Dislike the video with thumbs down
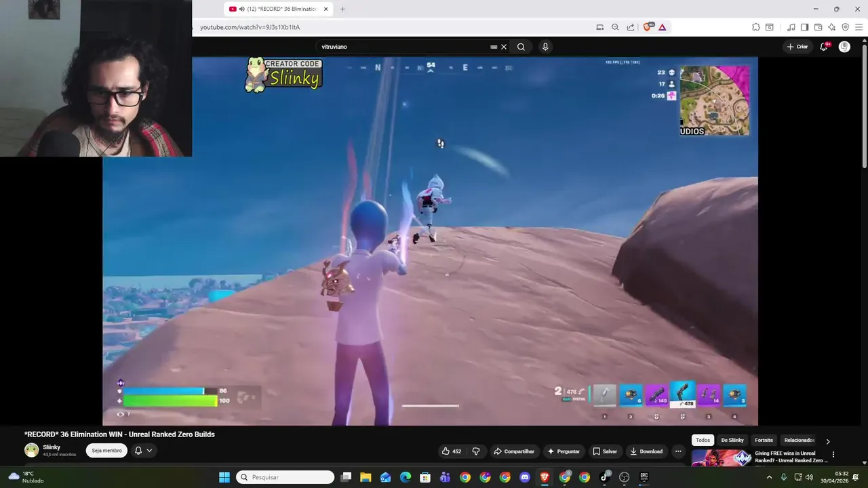This screenshot has width=868, height=488. click(x=476, y=451)
